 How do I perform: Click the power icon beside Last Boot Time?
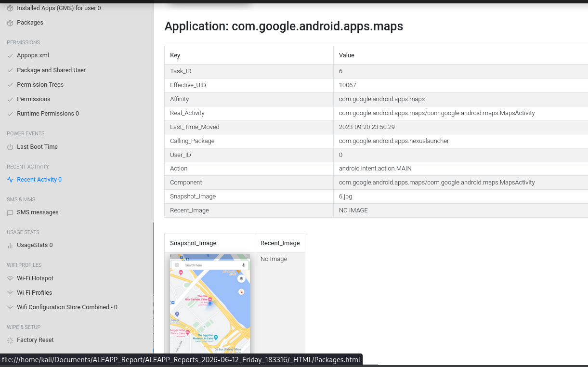click(10, 147)
